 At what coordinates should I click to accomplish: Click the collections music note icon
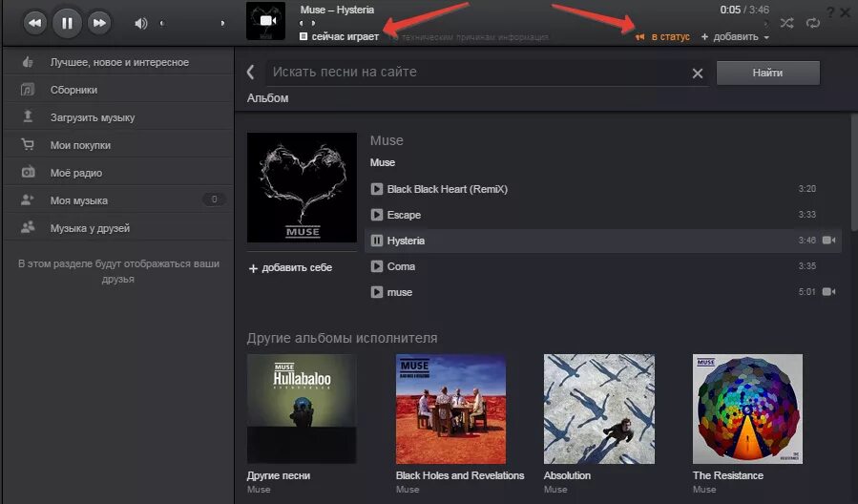coord(28,89)
